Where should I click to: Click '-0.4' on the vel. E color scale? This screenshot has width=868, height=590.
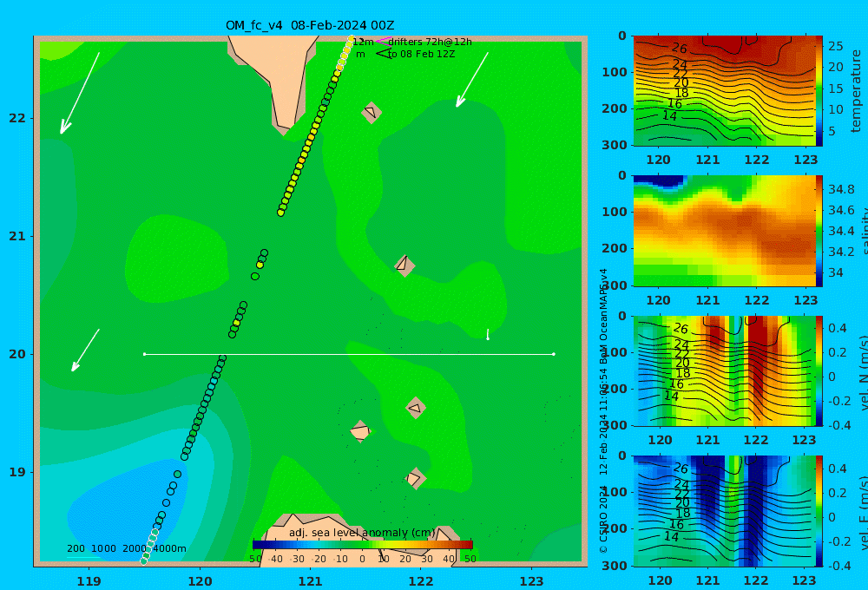(x=838, y=566)
